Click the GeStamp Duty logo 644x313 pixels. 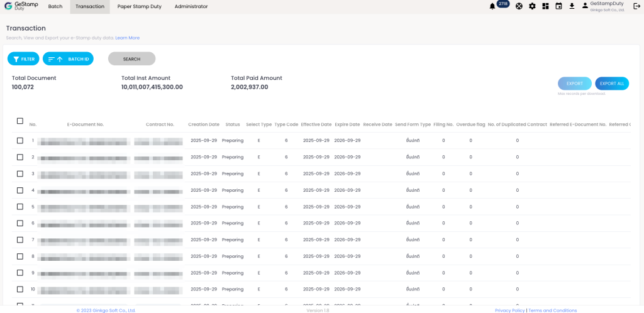[21, 6]
